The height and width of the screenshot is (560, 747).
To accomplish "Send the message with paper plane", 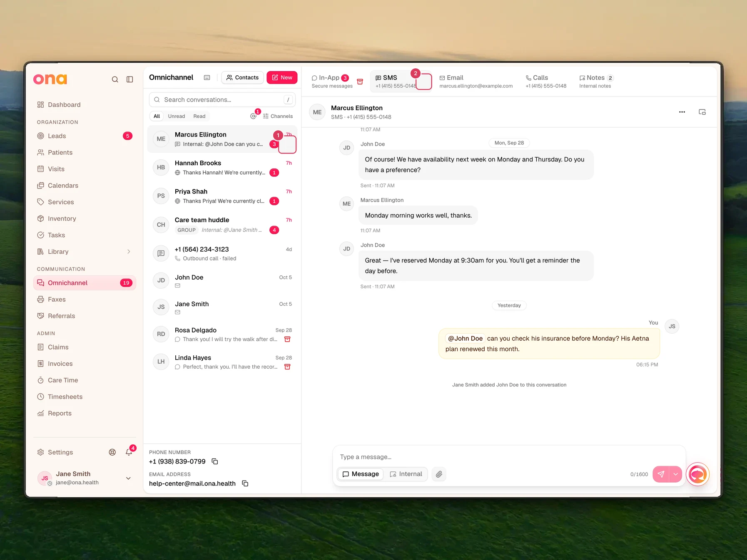I will (661, 474).
